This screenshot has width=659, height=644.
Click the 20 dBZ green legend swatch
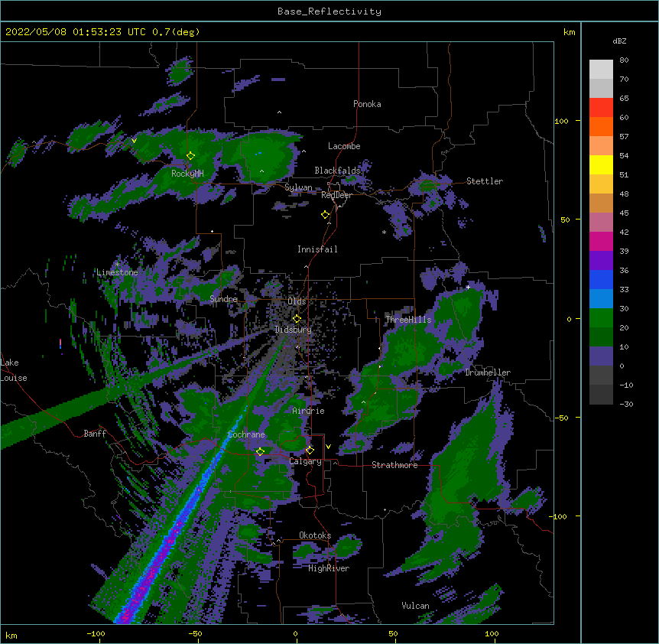[601, 337]
